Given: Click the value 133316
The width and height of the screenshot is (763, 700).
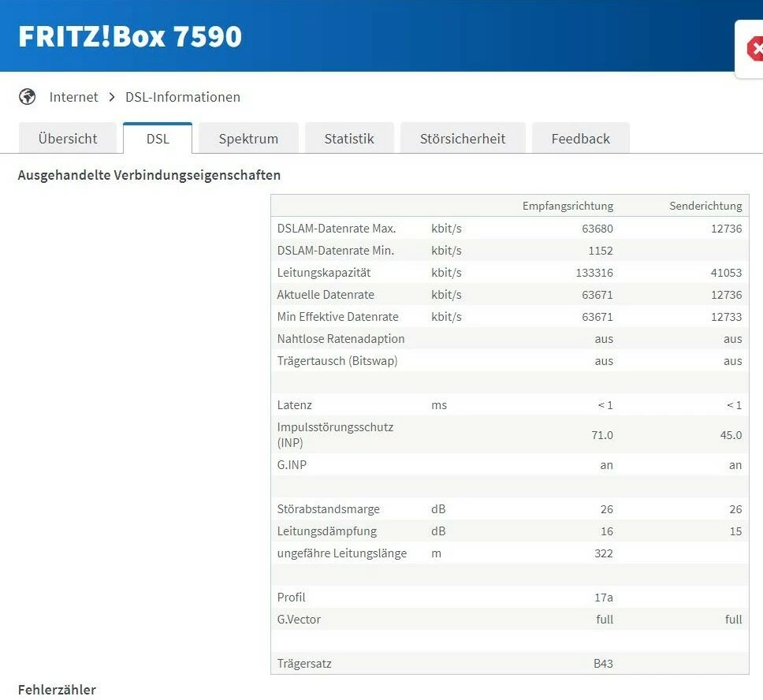Looking at the screenshot, I should (x=594, y=273).
